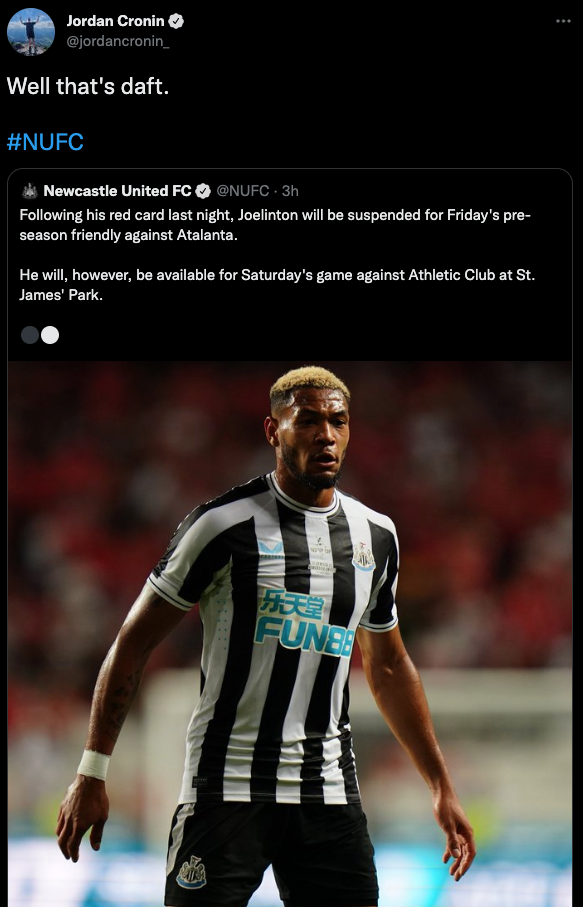Click the Athletic Club availability paragraph
583x907 pixels.
[x=277, y=285]
